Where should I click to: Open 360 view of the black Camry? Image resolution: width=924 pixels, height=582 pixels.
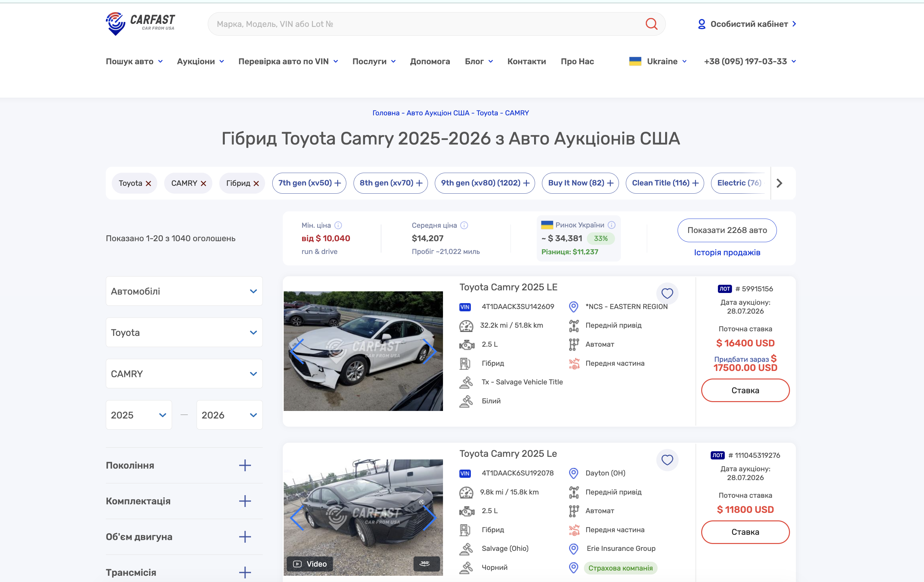[x=426, y=564]
